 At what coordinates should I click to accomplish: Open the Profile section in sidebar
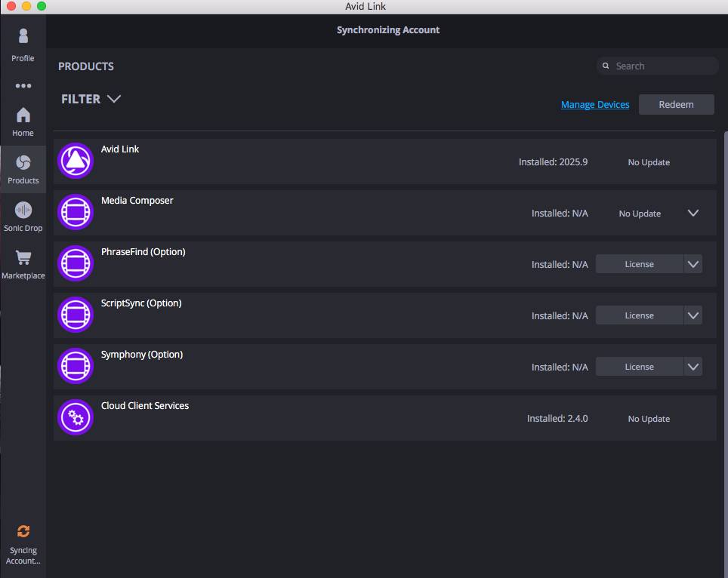pyautogui.click(x=23, y=45)
